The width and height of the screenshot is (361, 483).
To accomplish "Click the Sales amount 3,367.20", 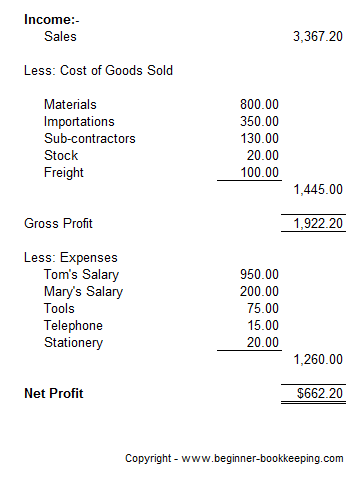I will pos(318,37).
